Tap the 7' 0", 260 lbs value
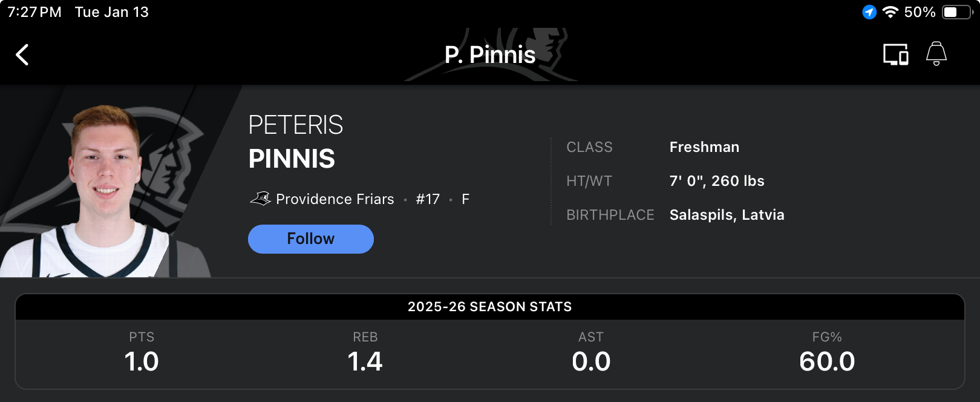The width and height of the screenshot is (980, 402). click(x=717, y=181)
